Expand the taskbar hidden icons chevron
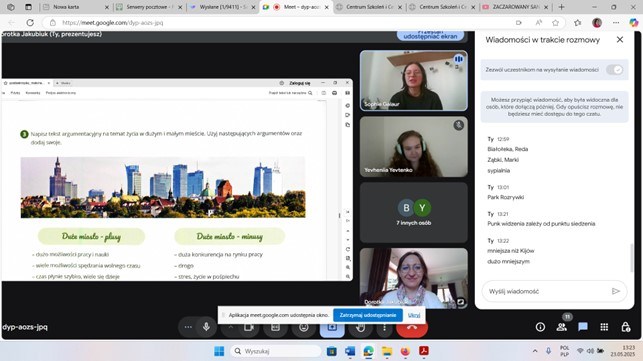 tap(535, 351)
